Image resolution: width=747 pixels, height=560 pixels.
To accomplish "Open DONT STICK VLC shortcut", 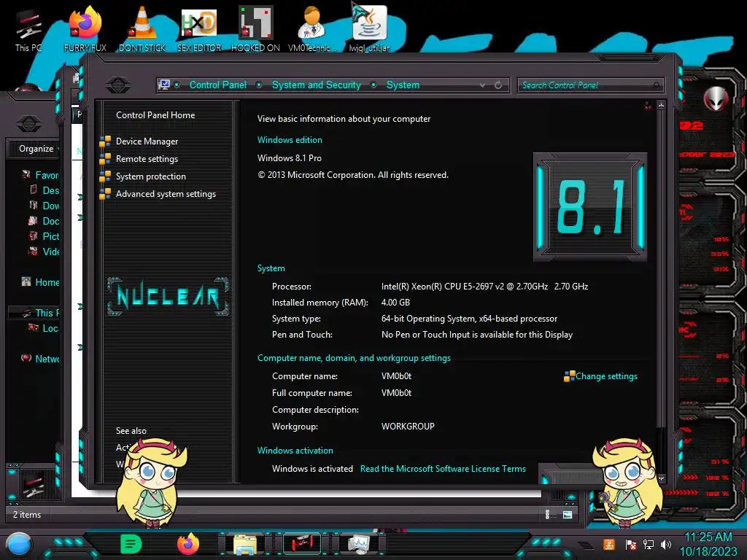I will [x=142, y=29].
